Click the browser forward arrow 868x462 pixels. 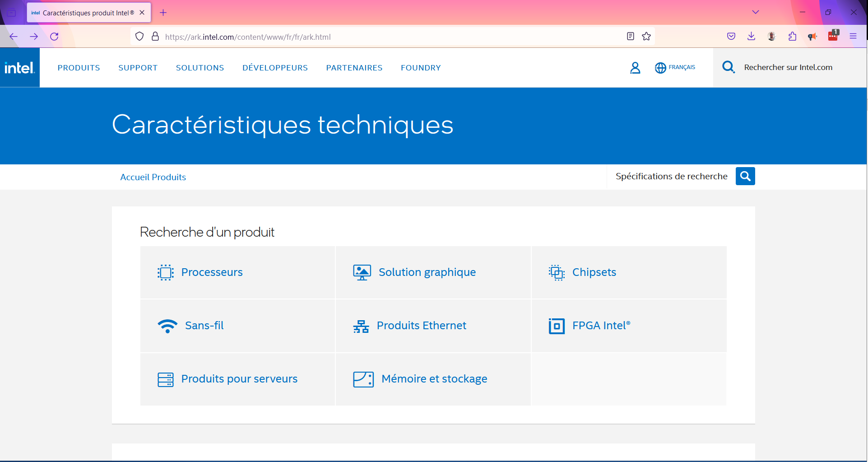(34, 37)
